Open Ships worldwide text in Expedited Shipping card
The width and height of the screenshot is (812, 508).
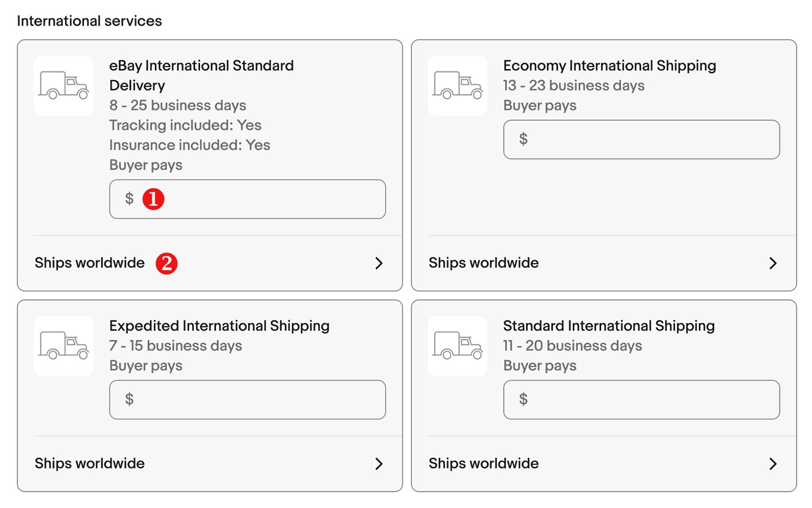point(90,463)
